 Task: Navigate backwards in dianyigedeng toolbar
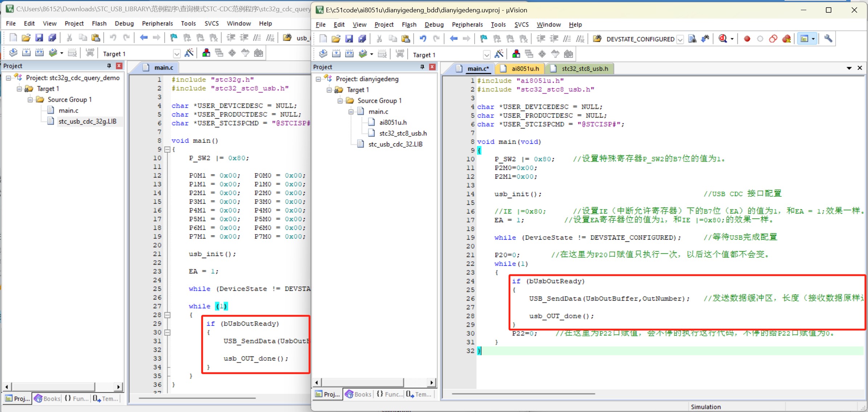(x=454, y=39)
